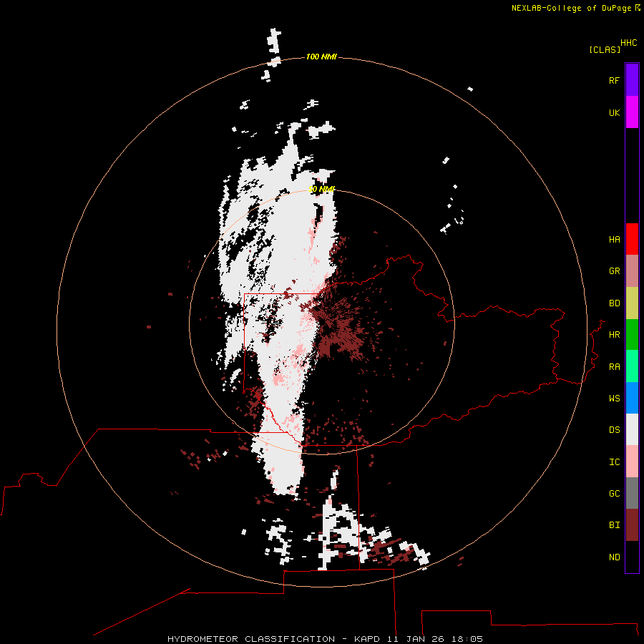
Task: Click the BD legend label
Action: (x=614, y=303)
